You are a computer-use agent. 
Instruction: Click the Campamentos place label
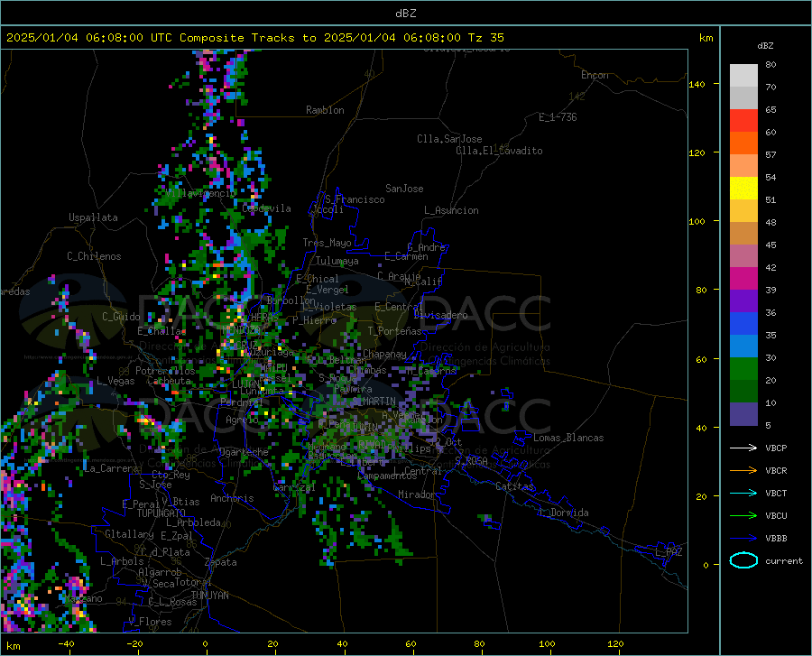coord(387,476)
